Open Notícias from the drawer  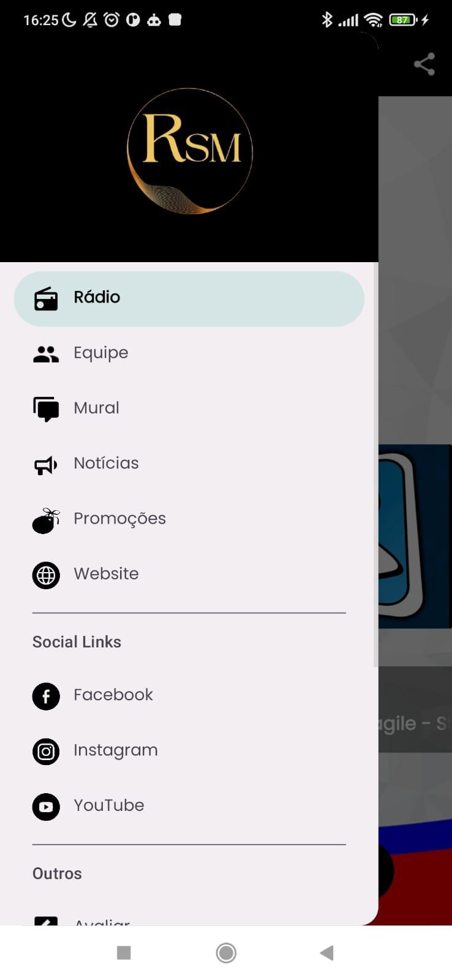click(189, 464)
